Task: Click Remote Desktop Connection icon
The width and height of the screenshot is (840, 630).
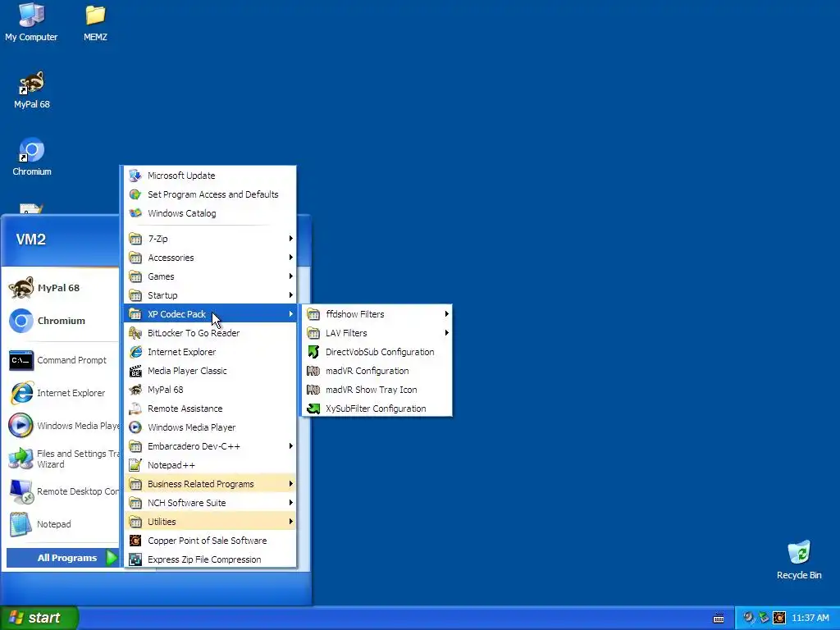Action: (21, 492)
